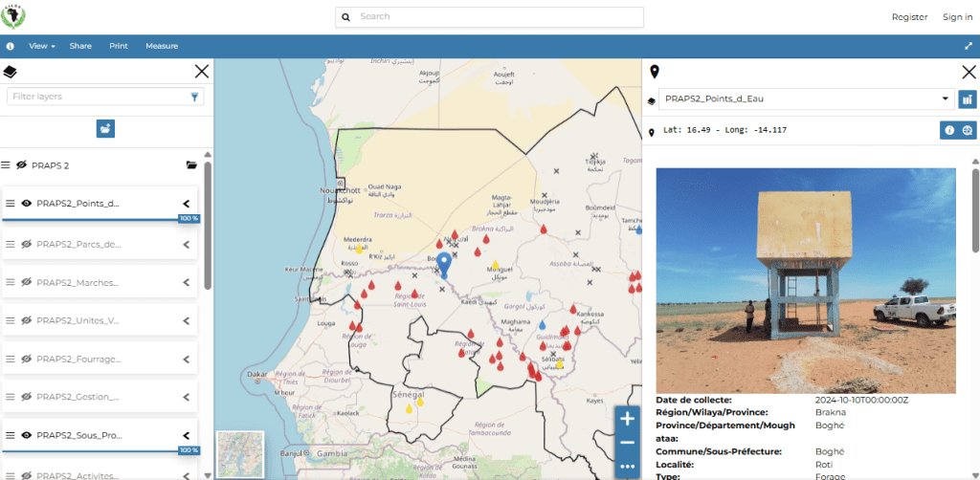The image size is (980, 480).
Task: Click the add layer button in layers panel
Action: tap(105, 128)
